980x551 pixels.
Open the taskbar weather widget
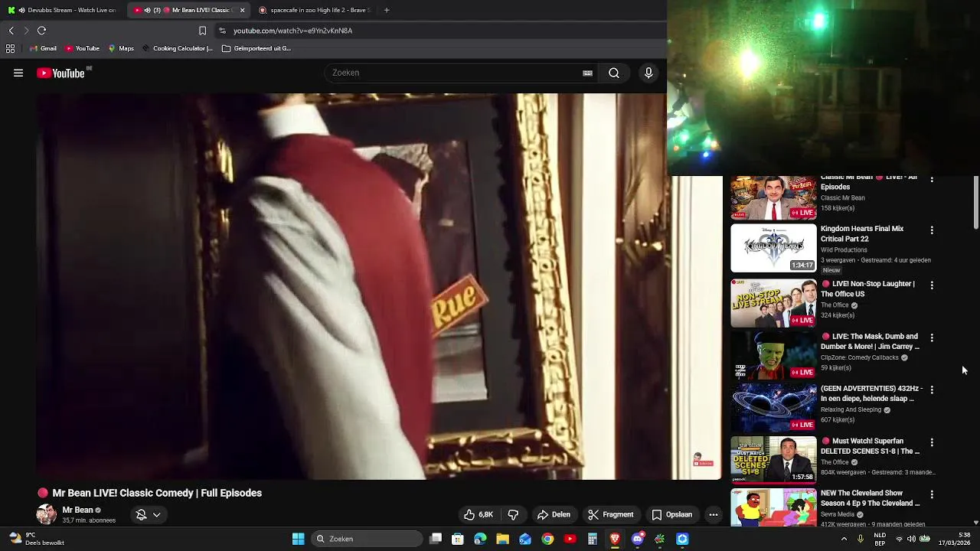click(36, 539)
